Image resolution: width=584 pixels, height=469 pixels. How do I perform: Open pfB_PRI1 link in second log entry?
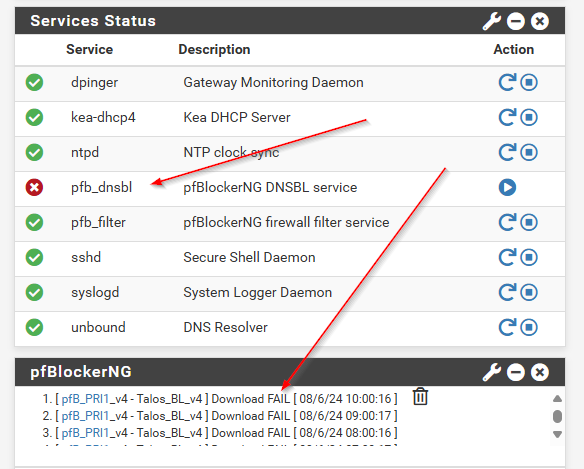coord(85,416)
